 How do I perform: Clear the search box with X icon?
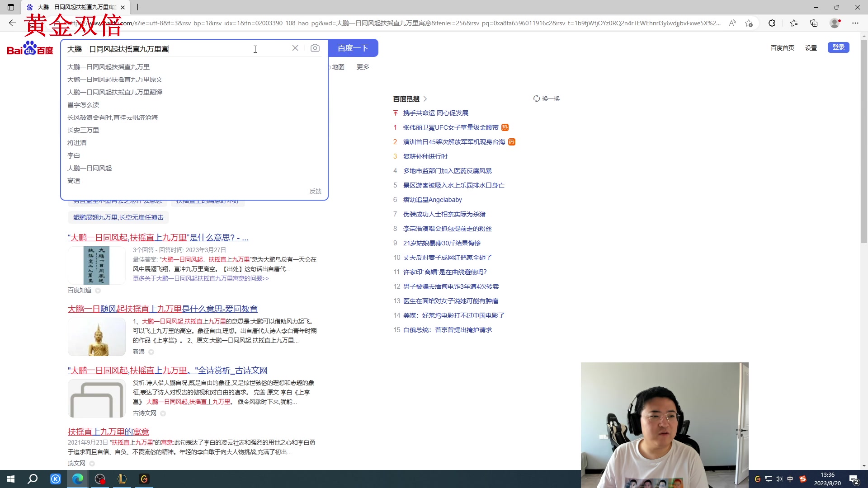coord(295,48)
